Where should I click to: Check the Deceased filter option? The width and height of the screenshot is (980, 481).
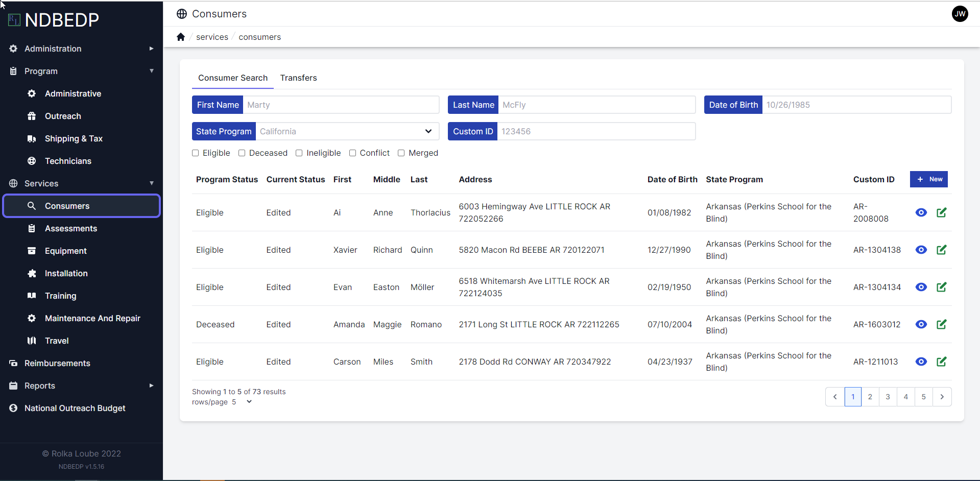242,153
